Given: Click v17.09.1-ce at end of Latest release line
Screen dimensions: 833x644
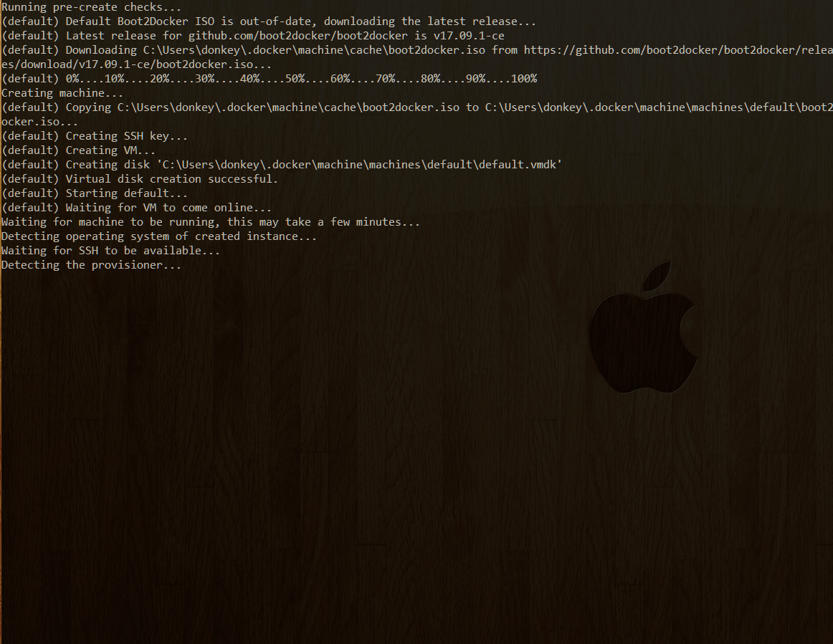Looking at the screenshot, I should coord(472,36).
